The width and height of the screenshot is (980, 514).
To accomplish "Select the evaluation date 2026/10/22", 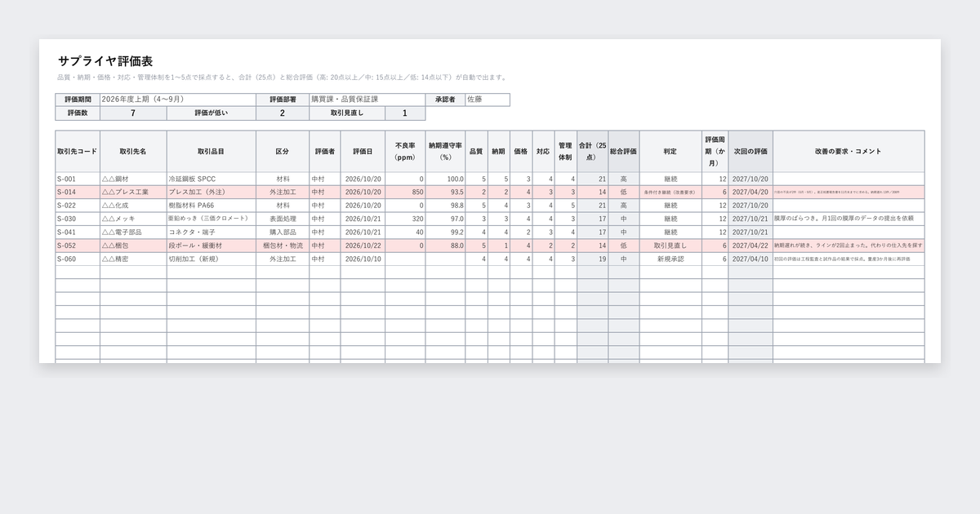I will (x=363, y=246).
